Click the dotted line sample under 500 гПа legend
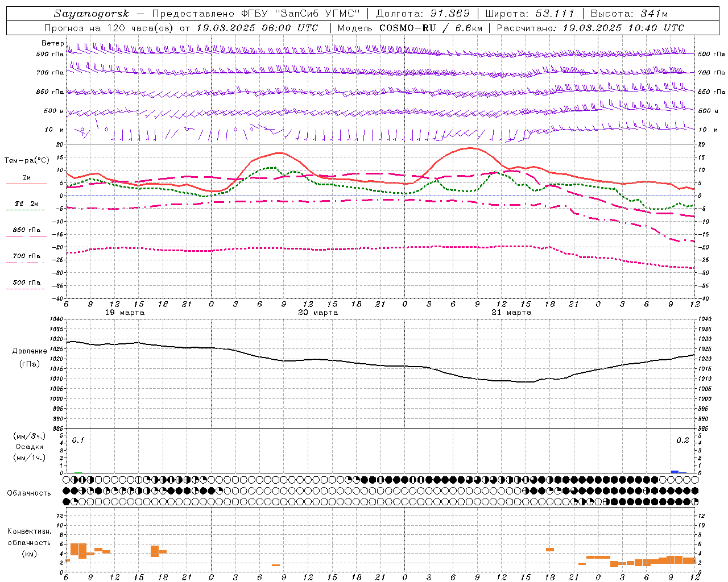The image size is (728, 582). pyautogui.click(x=26, y=289)
